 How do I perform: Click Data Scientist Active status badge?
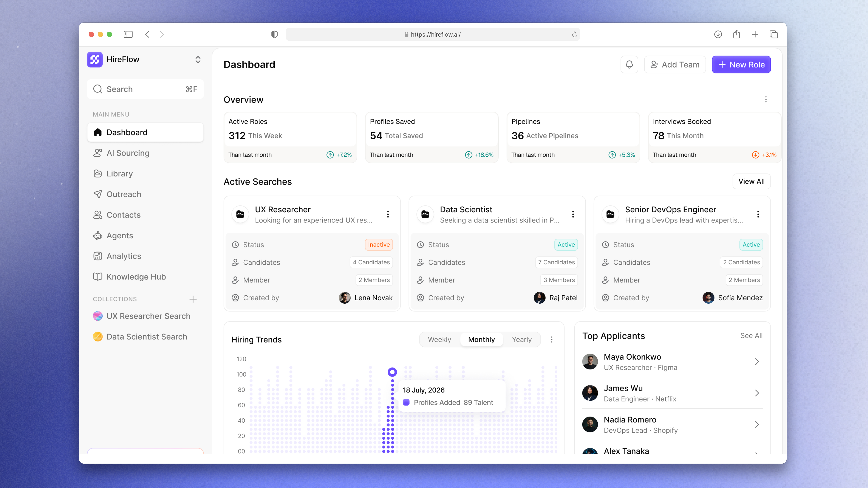click(566, 244)
